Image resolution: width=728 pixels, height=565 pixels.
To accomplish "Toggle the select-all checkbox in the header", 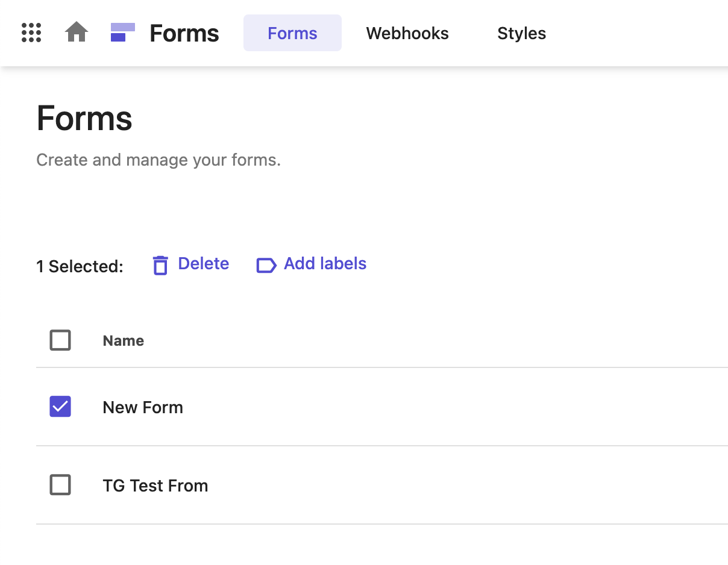I will 60,340.
